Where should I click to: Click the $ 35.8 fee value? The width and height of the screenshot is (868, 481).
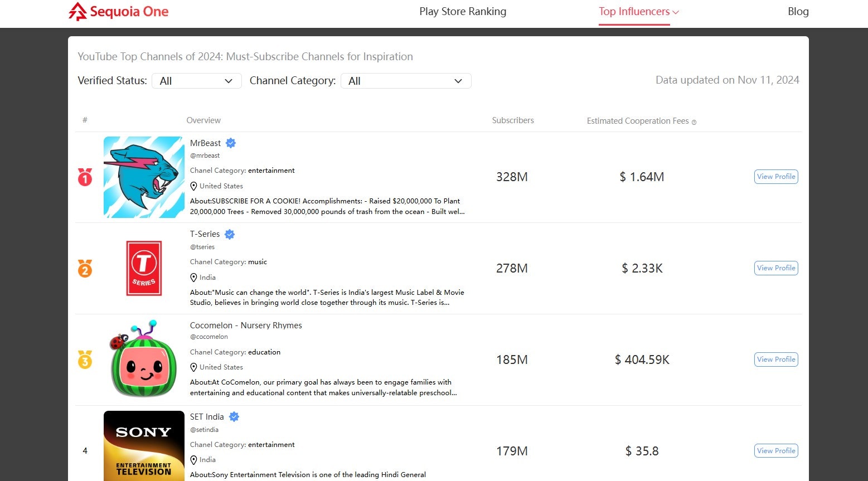point(642,451)
